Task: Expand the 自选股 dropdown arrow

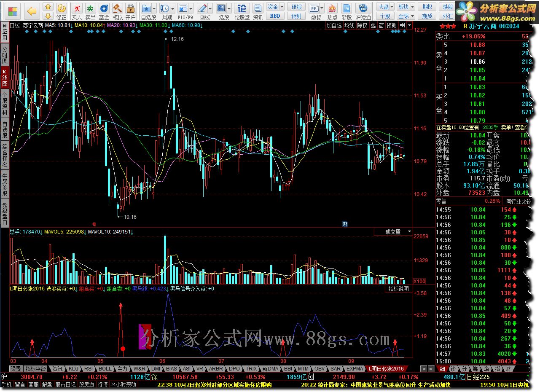Action: pyautogui.click(x=154, y=8)
